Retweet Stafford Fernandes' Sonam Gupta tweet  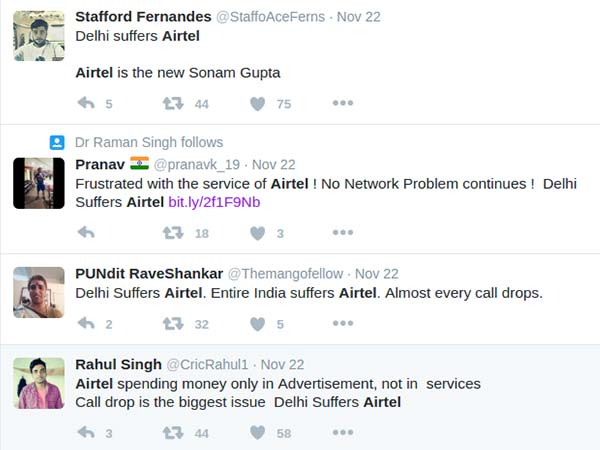173,104
